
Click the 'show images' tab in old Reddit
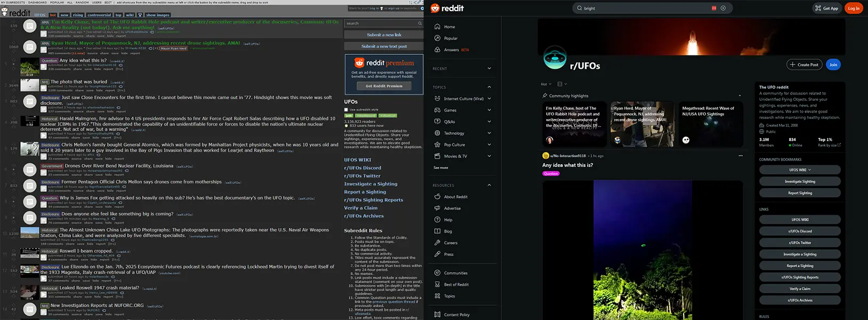click(158, 15)
